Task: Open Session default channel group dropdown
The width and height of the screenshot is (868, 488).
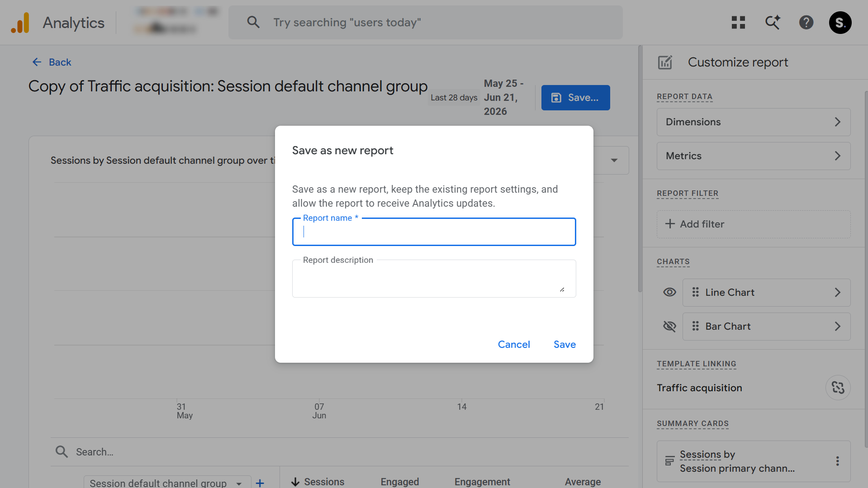Action: point(167,482)
